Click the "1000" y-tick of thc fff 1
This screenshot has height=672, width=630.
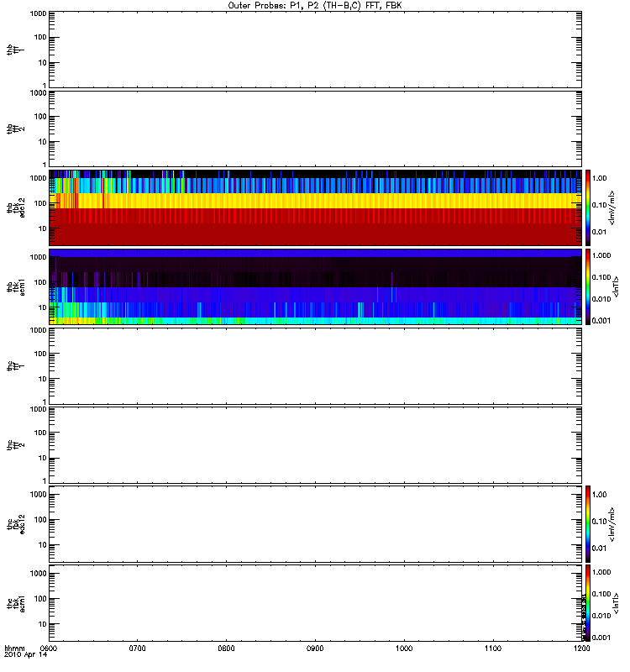[38, 330]
